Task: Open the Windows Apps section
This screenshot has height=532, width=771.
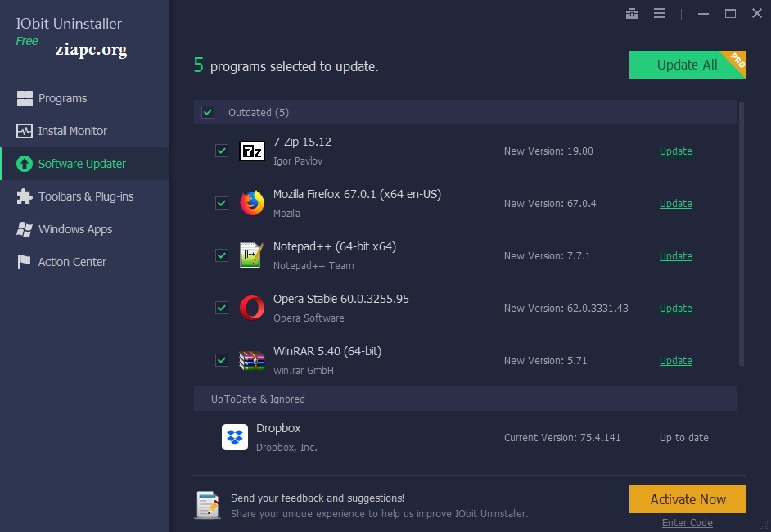Action: pyautogui.click(x=84, y=229)
